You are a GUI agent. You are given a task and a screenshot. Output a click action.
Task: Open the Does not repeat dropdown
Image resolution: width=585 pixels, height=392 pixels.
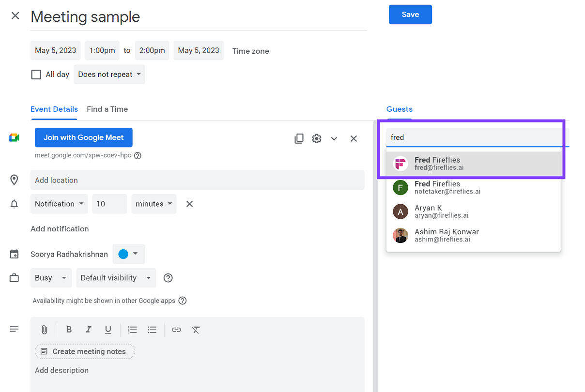[109, 74]
